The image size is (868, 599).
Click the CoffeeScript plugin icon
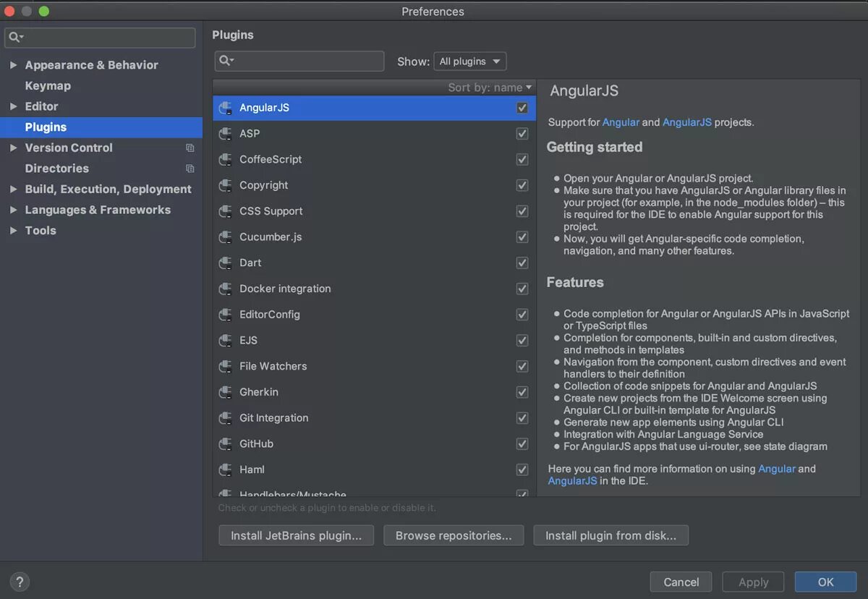(x=225, y=159)
